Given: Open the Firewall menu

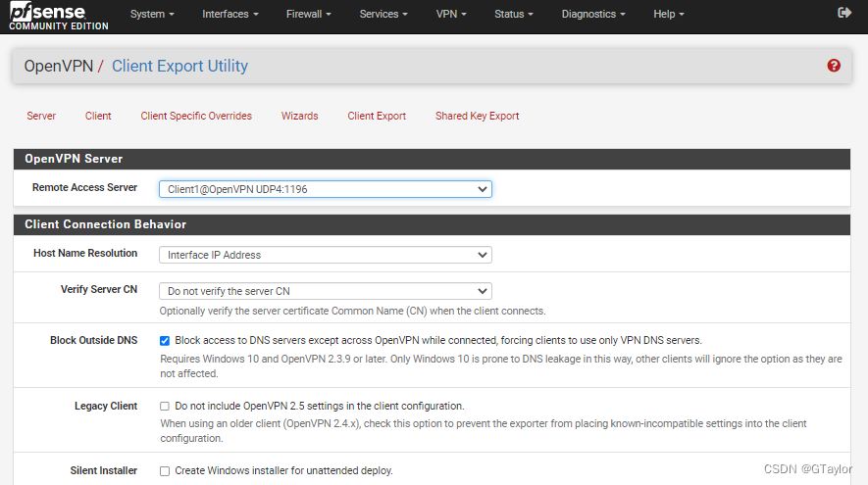Looking at the screenshot, I should tap(308, 14).
